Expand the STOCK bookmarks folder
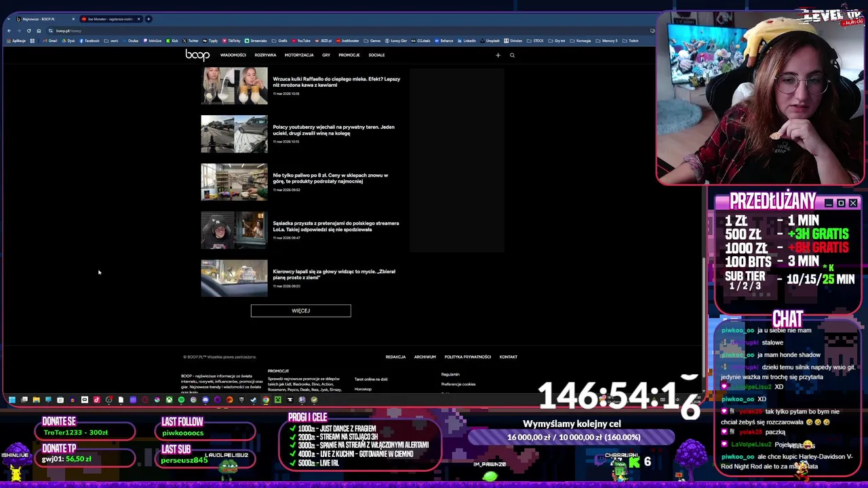The height and width of the screenshot is (488, 868). [x=535, y=41]
